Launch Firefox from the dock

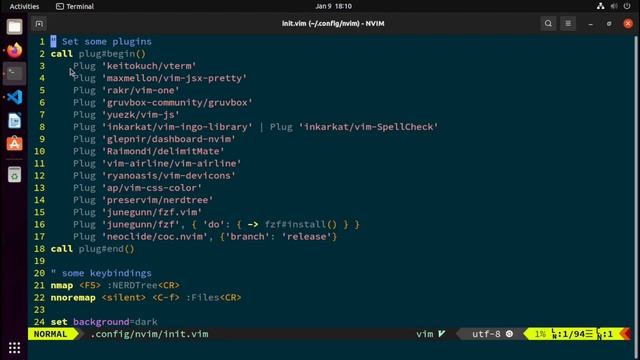click(14, 50)
